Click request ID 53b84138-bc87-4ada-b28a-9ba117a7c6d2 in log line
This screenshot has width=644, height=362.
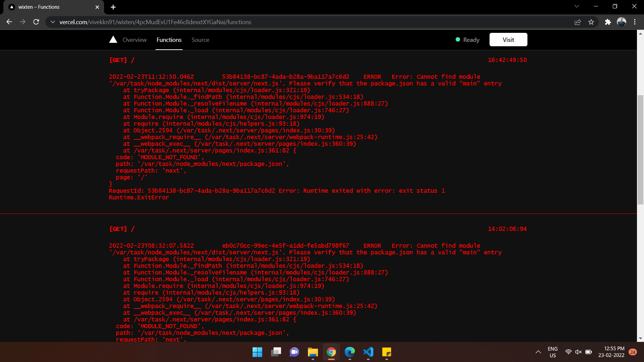coord(285,77)
